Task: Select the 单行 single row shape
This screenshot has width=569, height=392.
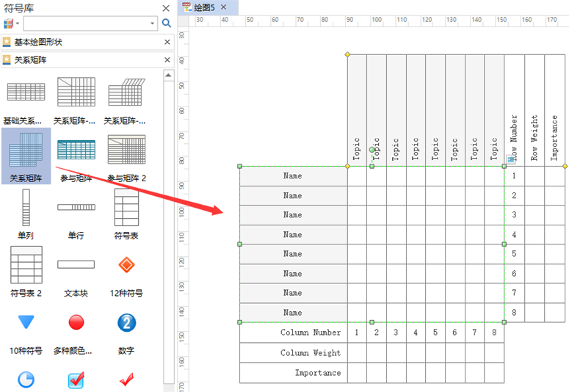Action: click(x=76, y=207)
